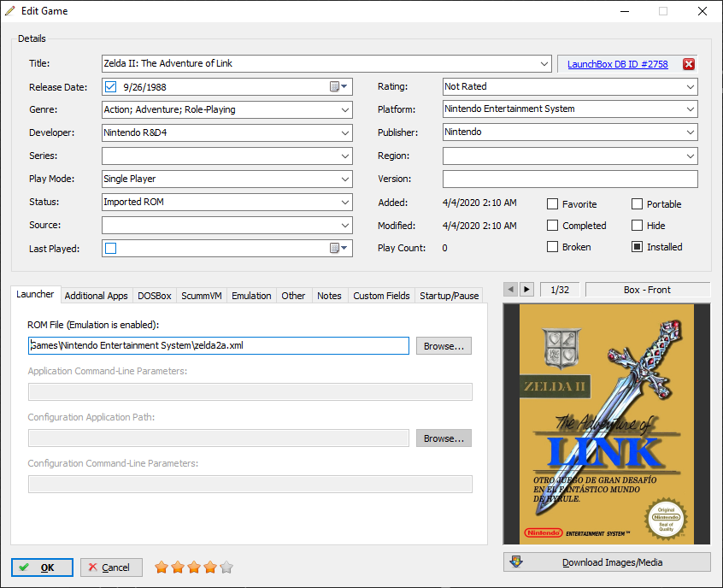Click the Box - Front image type selector
The height and width of the screenshot is (588, 723).
[x=648, y=290]
